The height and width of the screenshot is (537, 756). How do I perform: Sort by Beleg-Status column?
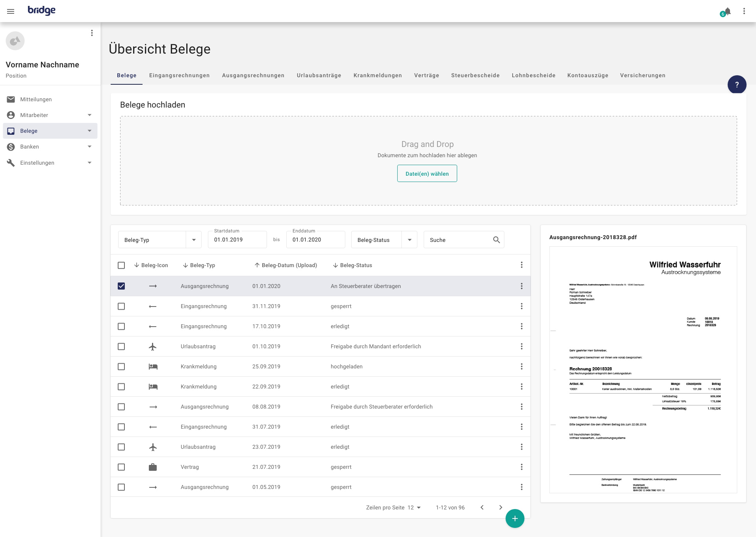[352, 265]
